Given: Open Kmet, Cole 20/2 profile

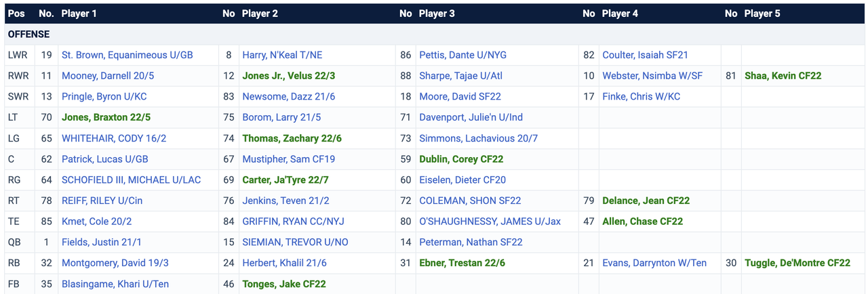Looking at the screenshot, I should (x=96, y=222).
